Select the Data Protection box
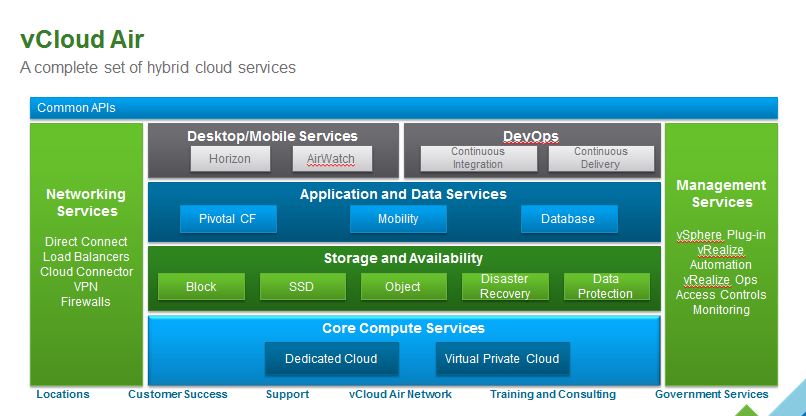 [x=606, y=287]
